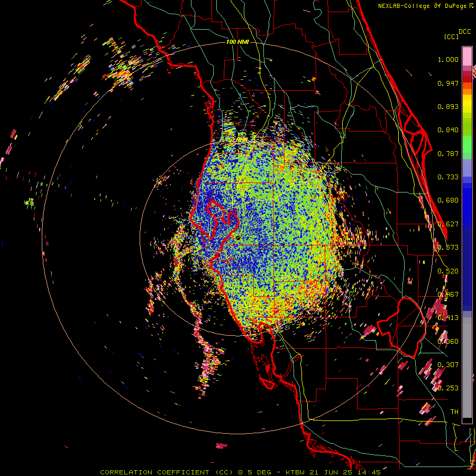This screenshot has height=476, width=476.
Task: Pick the pink swatch atop the color bar
Action: [467, 57]
